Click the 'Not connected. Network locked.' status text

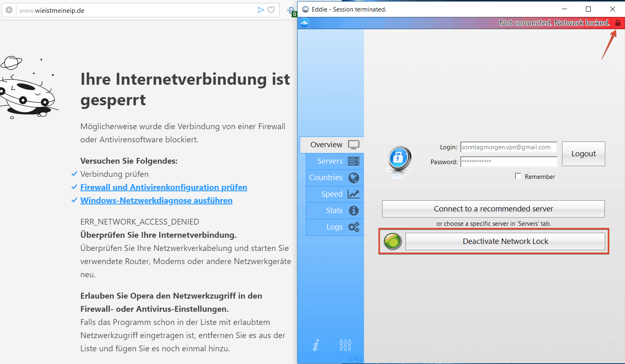click(x=555, y=23)
